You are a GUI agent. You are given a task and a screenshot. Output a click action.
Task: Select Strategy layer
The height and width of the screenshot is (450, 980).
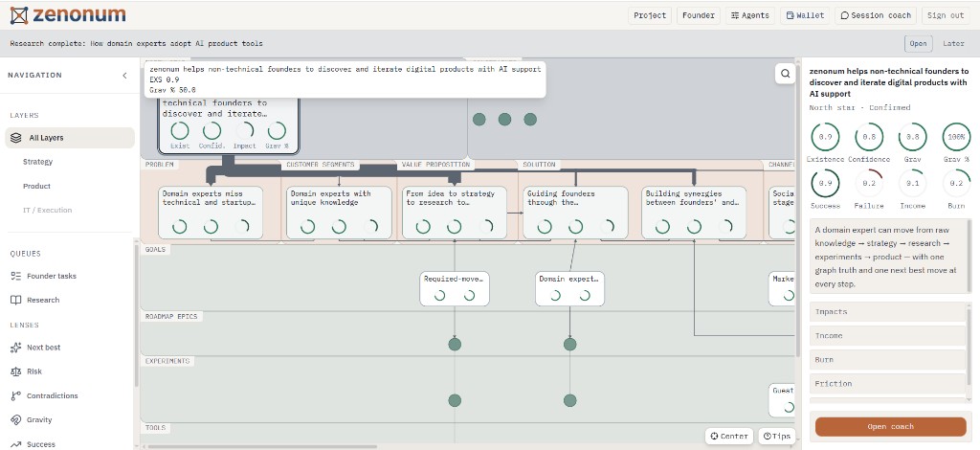pyautogui.click(x=38, y=162)
